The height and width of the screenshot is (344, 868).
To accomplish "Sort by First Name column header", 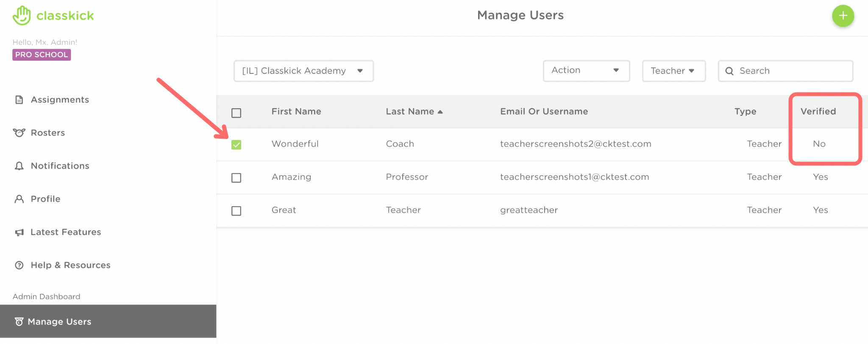I will [296, 112].
